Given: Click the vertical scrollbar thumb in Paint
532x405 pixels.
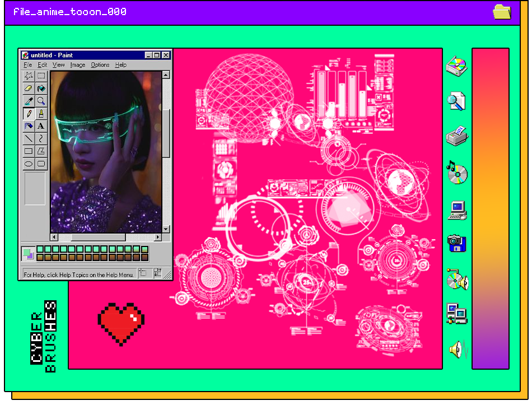Looking at the screenshot, I should pos(166,133).
